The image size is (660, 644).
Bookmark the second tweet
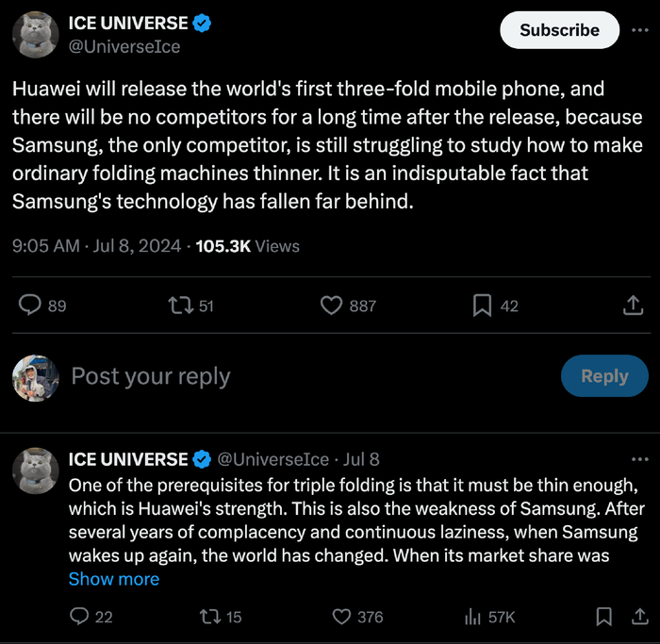604,617
